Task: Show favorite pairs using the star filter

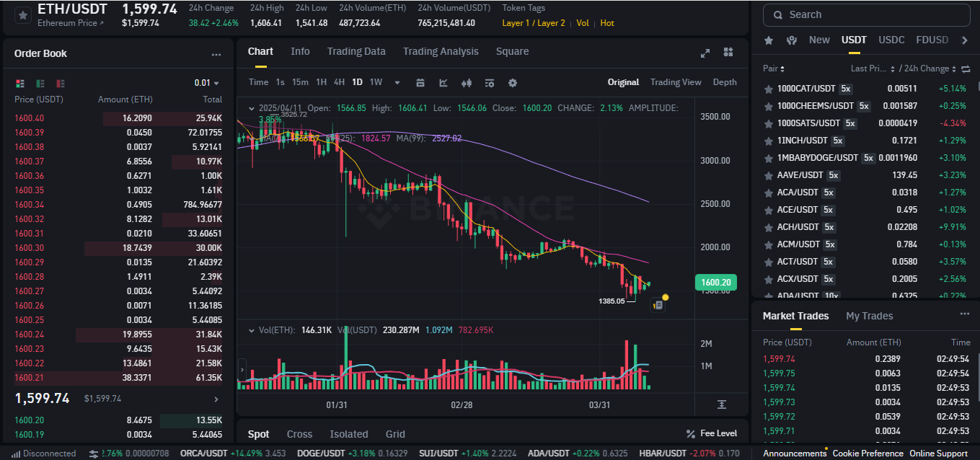Action: click(769, 40)
